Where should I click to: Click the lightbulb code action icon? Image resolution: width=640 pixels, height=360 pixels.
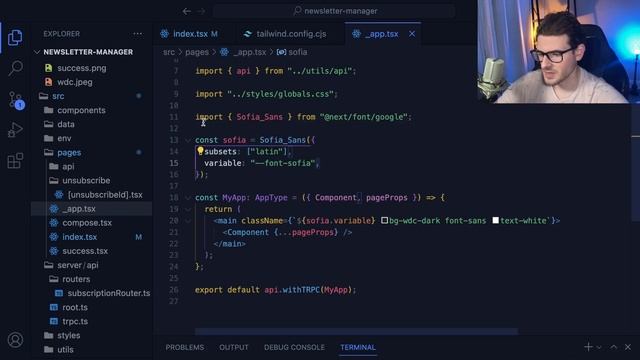pyautogui.click(x=200, y=151)
